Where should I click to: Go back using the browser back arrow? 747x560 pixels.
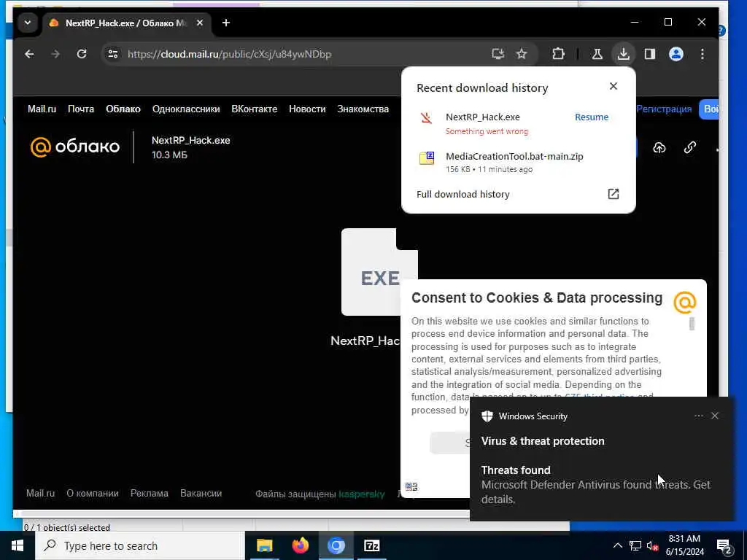tap(29, 54)
